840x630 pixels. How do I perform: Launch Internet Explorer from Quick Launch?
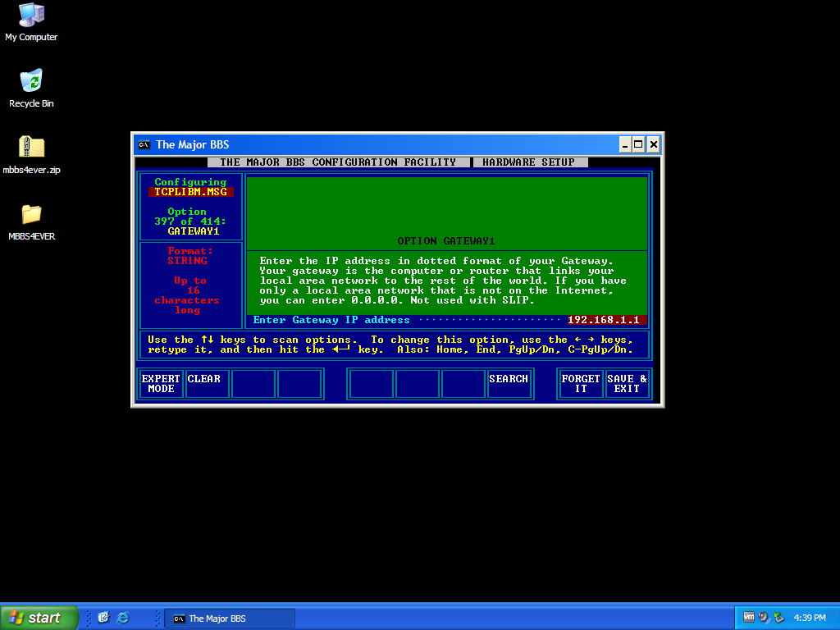click(x=123, y=618)
